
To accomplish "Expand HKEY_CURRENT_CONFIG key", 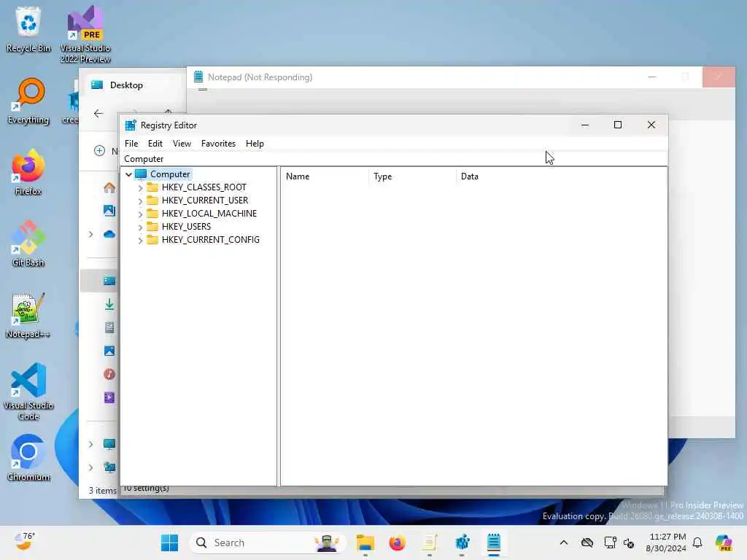I will (x=140, y=240).
